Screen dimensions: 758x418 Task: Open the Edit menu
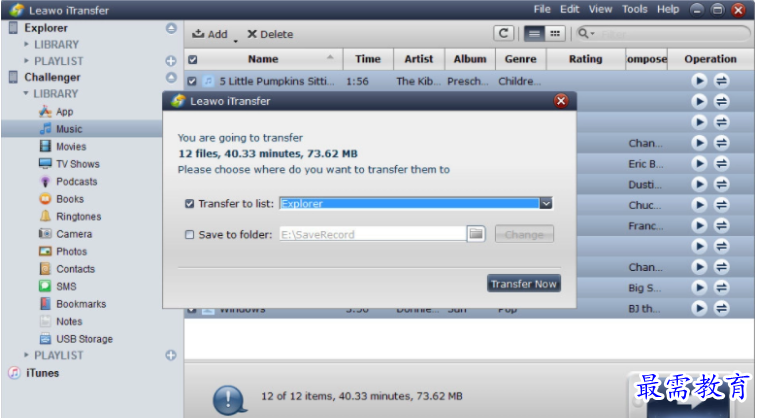(569, 9)
